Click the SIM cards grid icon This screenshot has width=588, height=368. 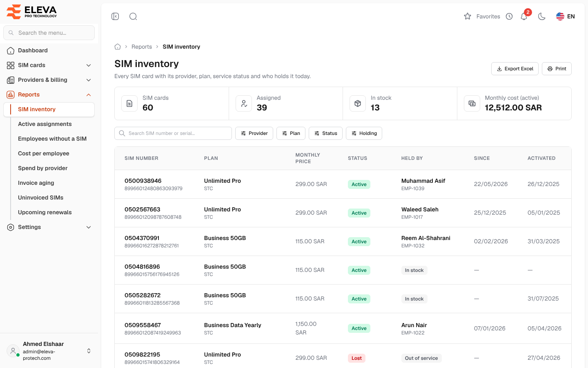[11, 65]
